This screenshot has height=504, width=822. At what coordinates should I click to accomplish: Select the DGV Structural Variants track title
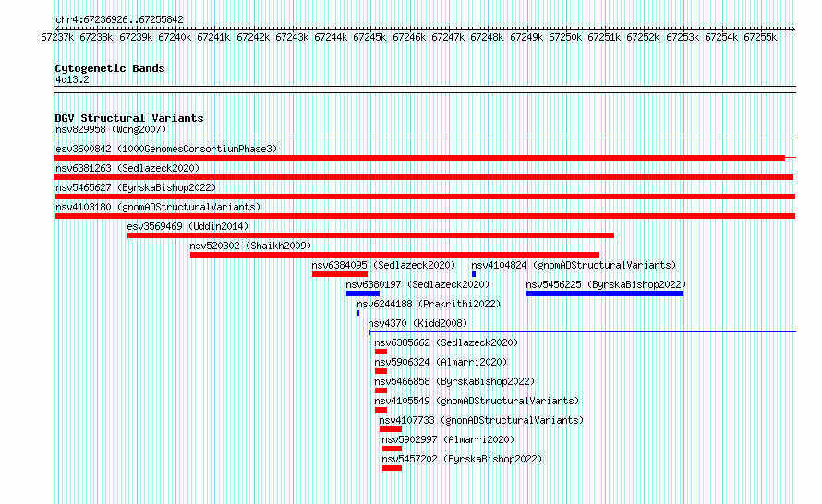(129, 118)
